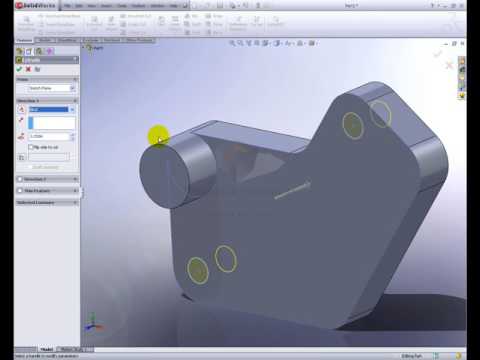
Task: Click Zoom to Area in the view toolbar
Action: [240, 43]
